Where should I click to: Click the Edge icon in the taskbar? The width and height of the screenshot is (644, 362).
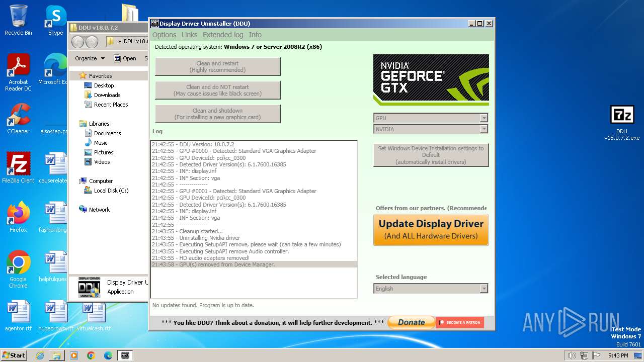pos(108,355)
